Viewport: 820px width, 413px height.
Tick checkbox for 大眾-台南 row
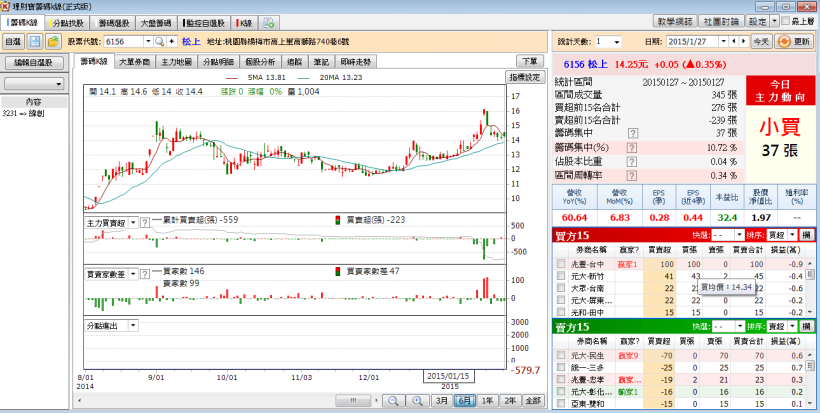561,288
